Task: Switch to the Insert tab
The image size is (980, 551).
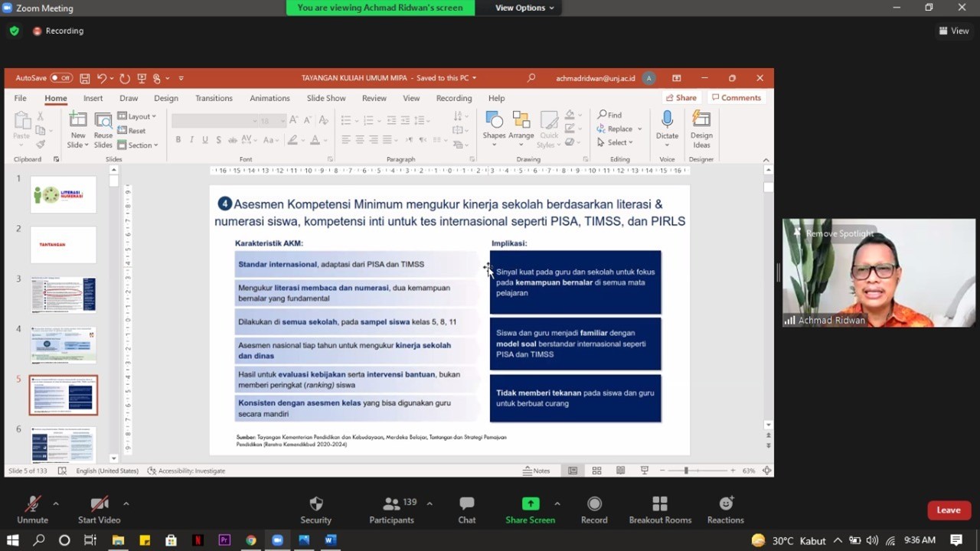Action: click(93, 98)
